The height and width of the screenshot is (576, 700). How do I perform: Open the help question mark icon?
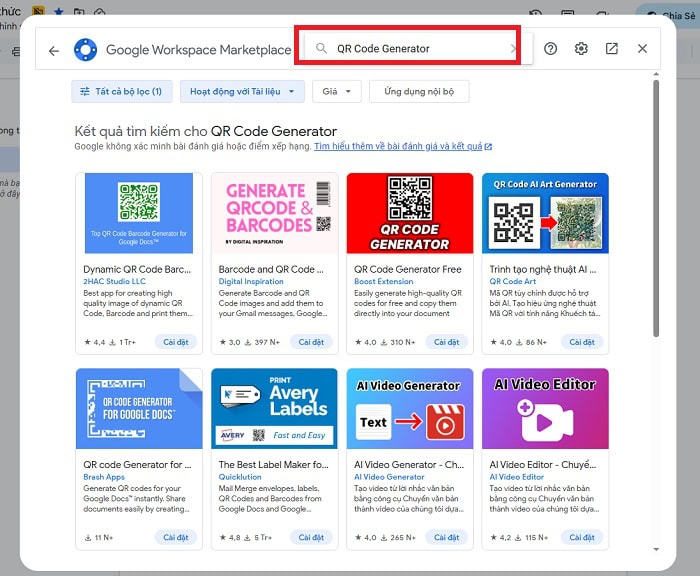coord(550,48)
